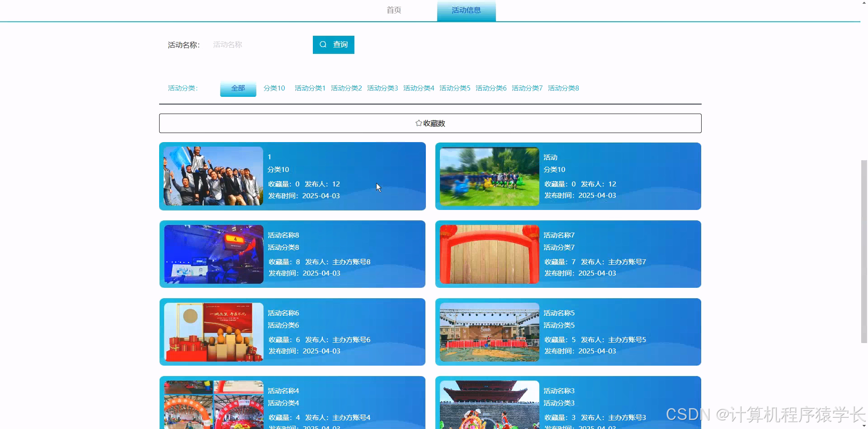This screenshot has width=868, height=429.
Task: Click the scrollbar up arrow
Action: tap(863, 4)
